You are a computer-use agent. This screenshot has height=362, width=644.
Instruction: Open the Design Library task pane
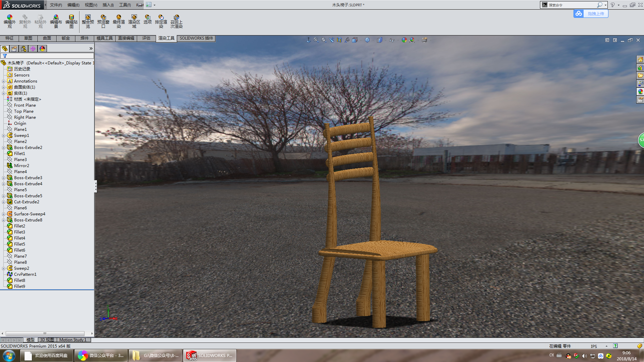coord(640,68)
